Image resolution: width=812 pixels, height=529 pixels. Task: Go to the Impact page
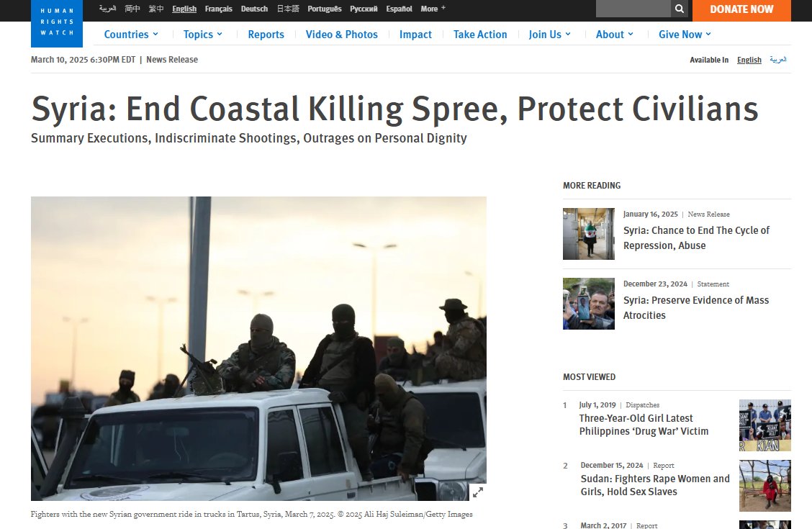click(415, 34)
